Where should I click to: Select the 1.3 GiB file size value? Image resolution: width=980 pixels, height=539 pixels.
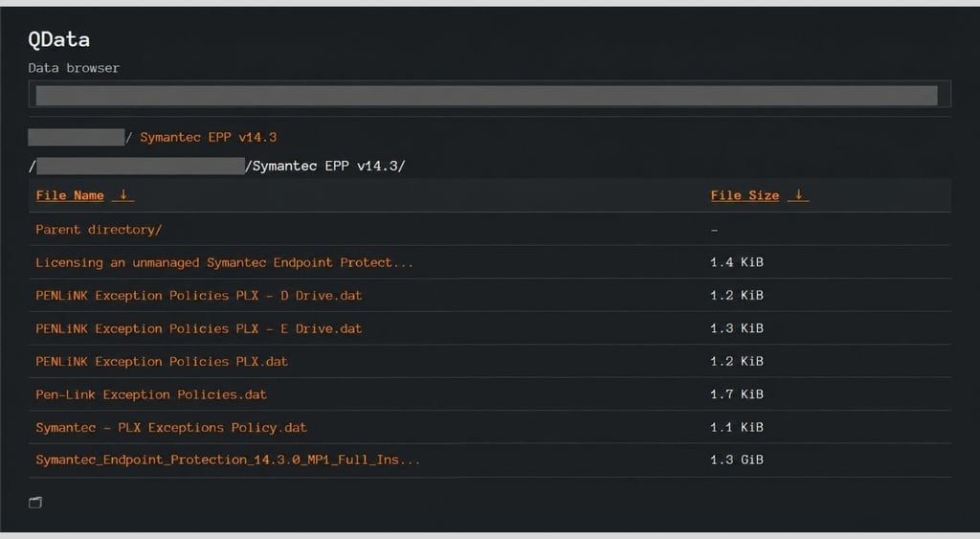(x=737, y=460)
